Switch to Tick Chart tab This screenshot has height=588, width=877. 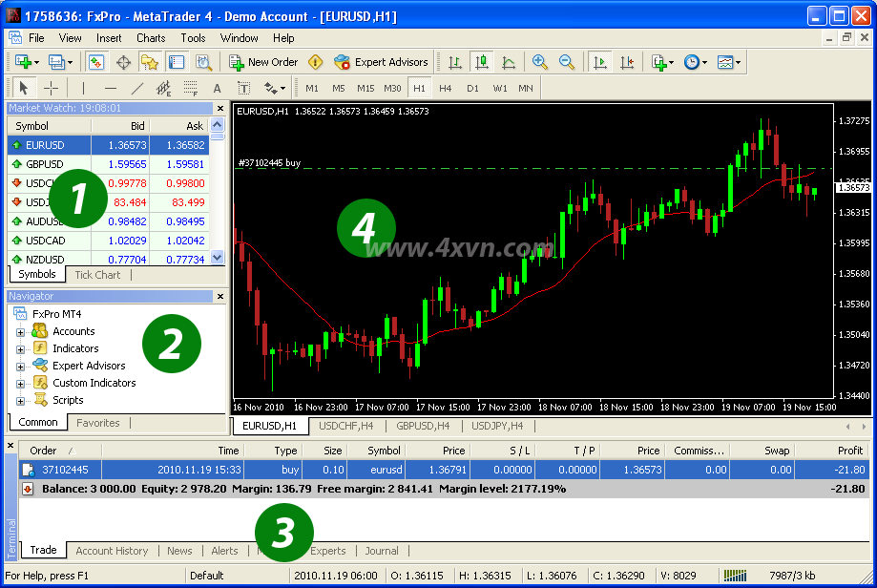[97, 275]
